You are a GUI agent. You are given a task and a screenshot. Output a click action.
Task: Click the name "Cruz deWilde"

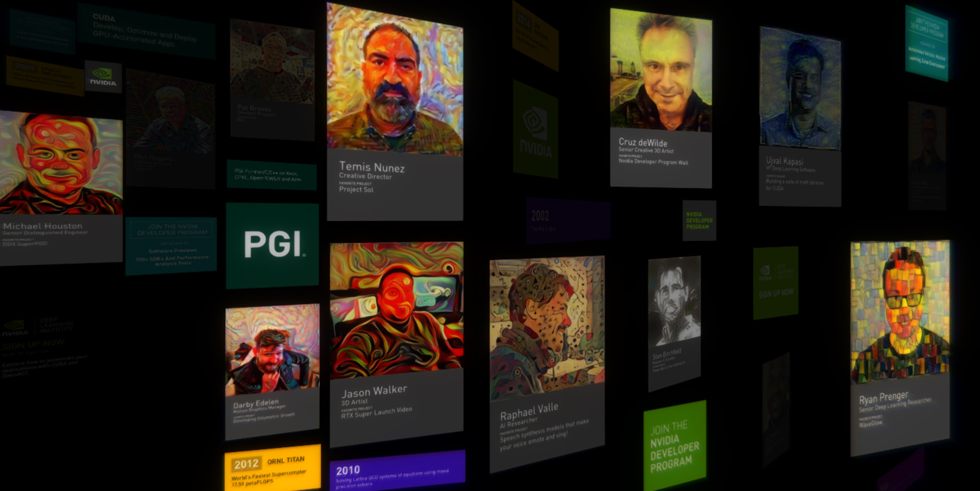tap(643, 143)
